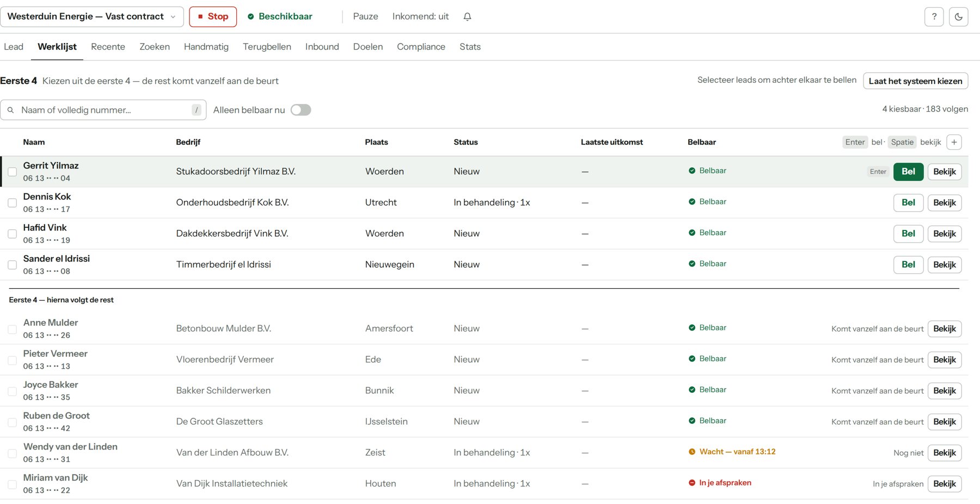Click Inkomend: uit toggle text
Image resolution: width=980 pixels, height=504 pixels.
pos(420,16)
